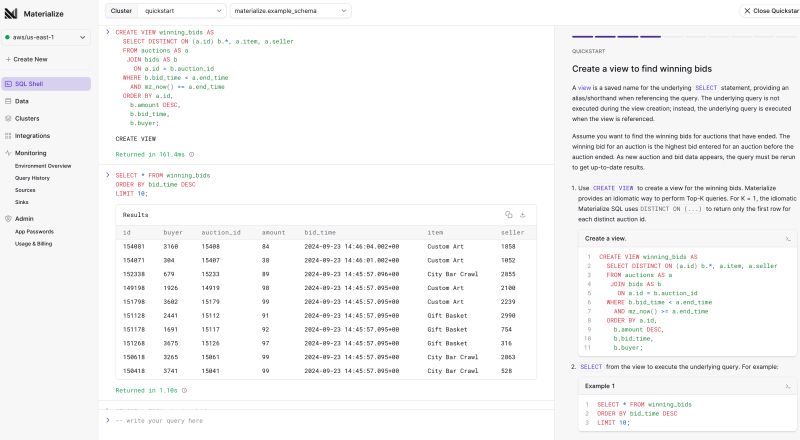The width and height of the screenshot is (800, 440).
Task: Open Usage & Billing
Action: tap(33, 244)
